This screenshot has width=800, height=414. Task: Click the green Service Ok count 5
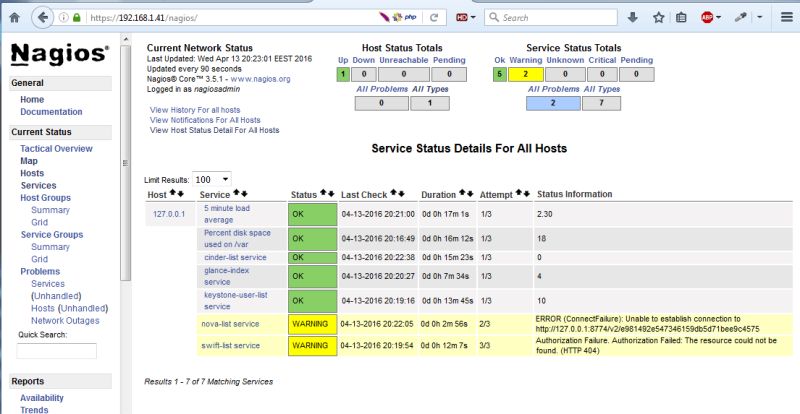pos(499,75)
